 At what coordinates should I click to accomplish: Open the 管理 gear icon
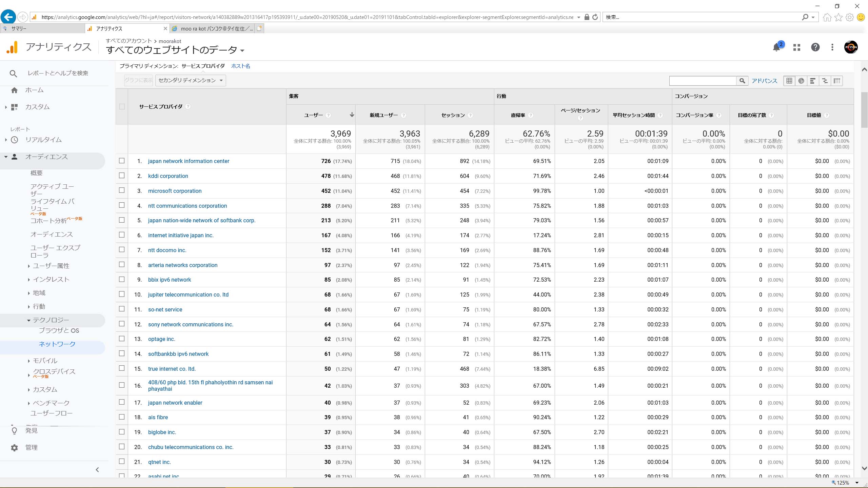pyautogui.click(x=14, y=448)
